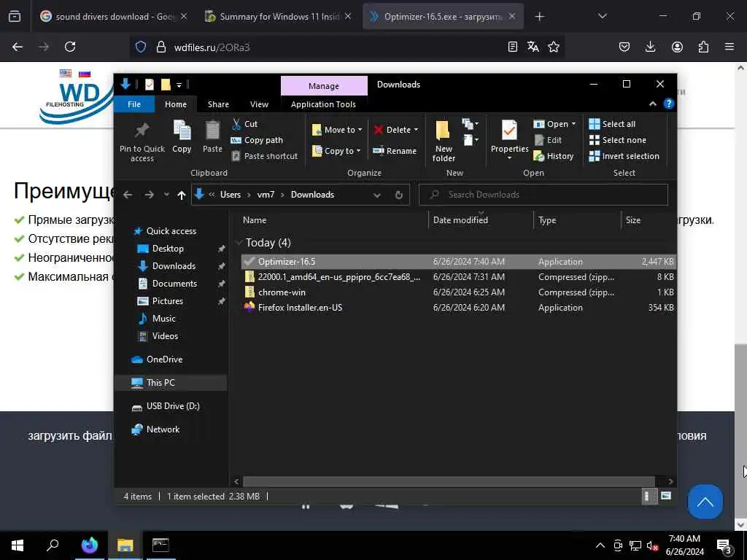Show file History
This screenshot has width=747, height=560.
click(x=553, y=156)
